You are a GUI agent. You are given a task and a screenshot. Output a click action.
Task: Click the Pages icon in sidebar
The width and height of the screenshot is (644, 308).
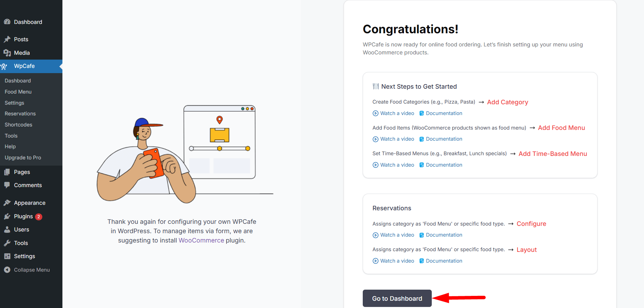pos(7,172)
